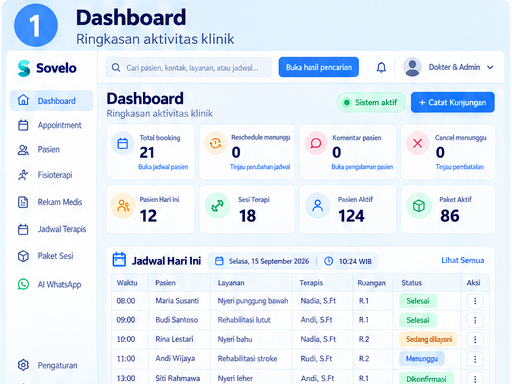Screen dimensions: 512x384
Task: Click the Jadwal Terapis calendar icon
Action: coord(23,229)
